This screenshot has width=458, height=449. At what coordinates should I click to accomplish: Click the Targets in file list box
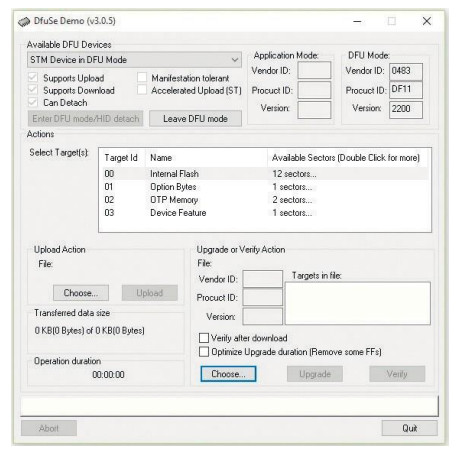[358, 303]
